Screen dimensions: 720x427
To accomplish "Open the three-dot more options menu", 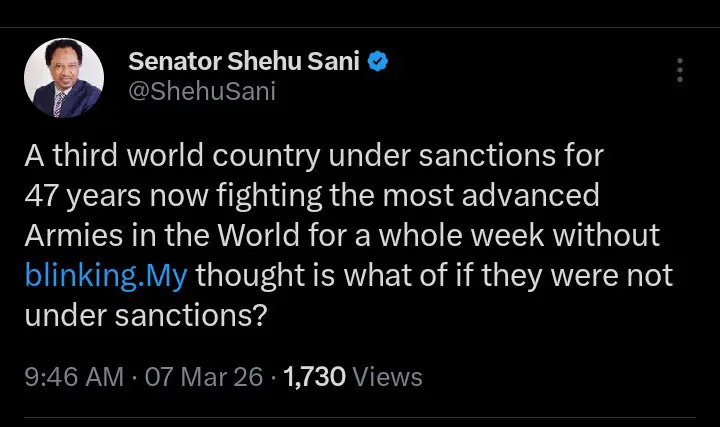I will click(680, 70).
